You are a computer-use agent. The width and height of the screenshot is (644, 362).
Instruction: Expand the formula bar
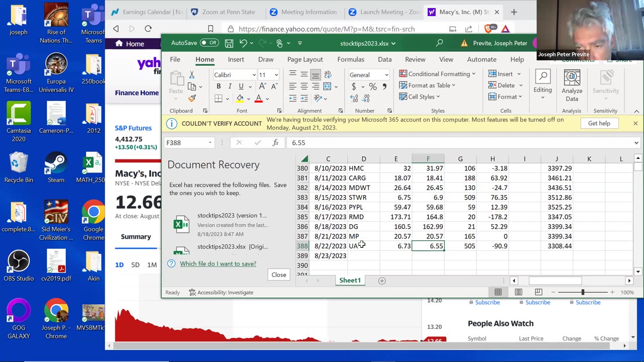coord(636,143)
